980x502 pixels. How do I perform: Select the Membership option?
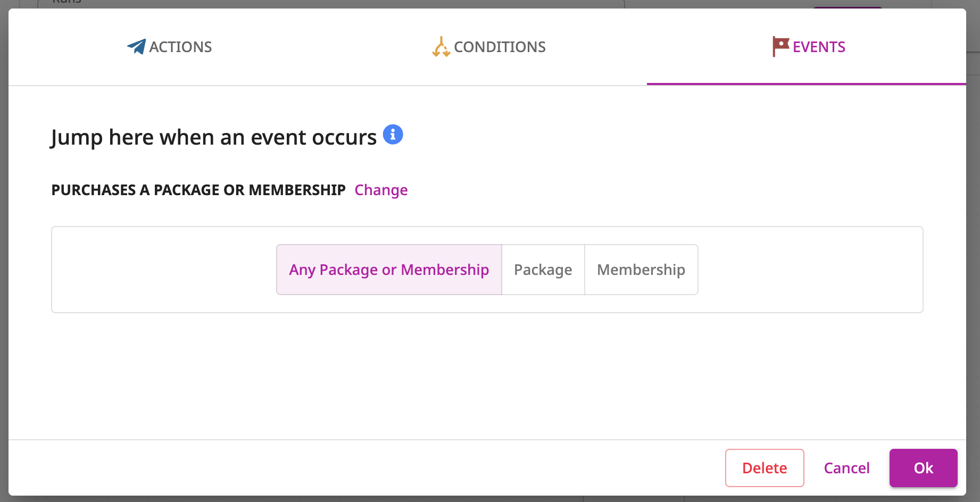tap(641, 270)
